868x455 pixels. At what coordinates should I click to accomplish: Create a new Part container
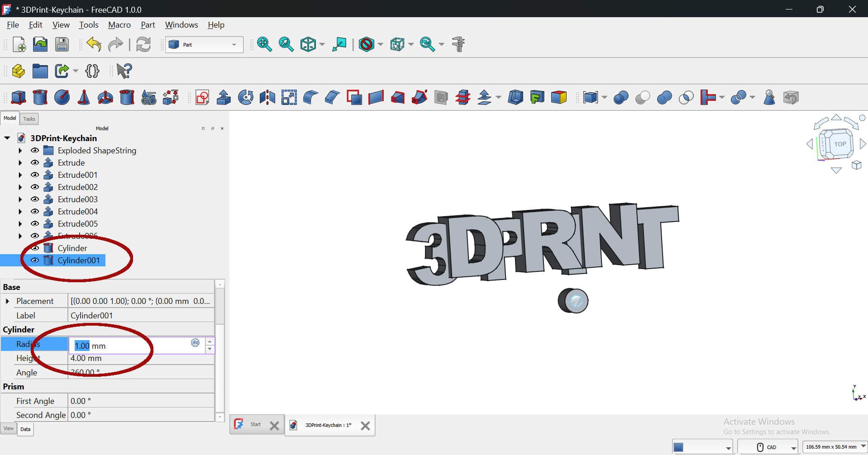click(x=19, y=71)
